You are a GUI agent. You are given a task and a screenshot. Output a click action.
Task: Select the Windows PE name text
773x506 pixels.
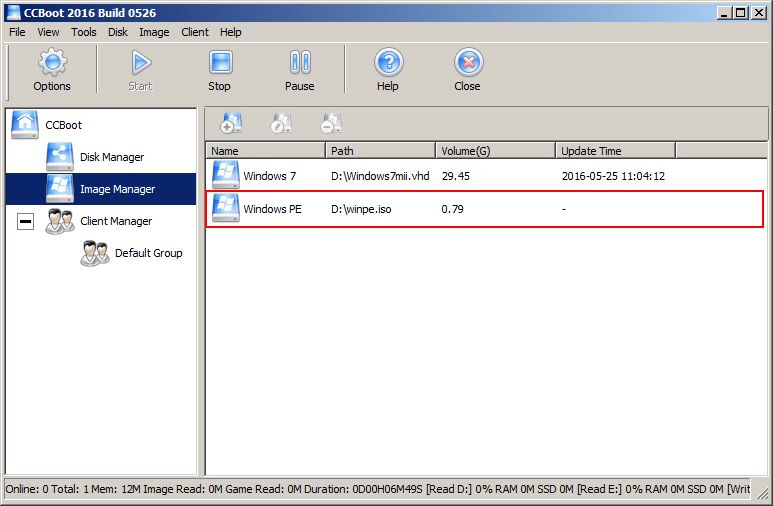pos(272,209)
